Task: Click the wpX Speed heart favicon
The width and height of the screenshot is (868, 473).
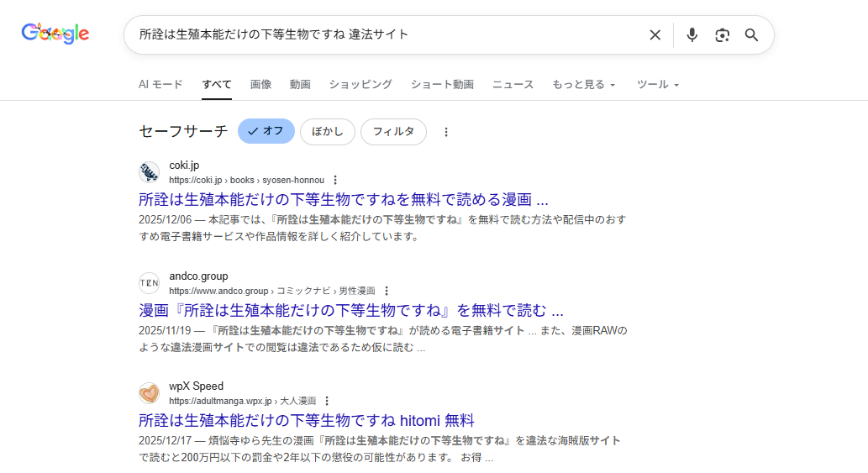Action: 150,393
